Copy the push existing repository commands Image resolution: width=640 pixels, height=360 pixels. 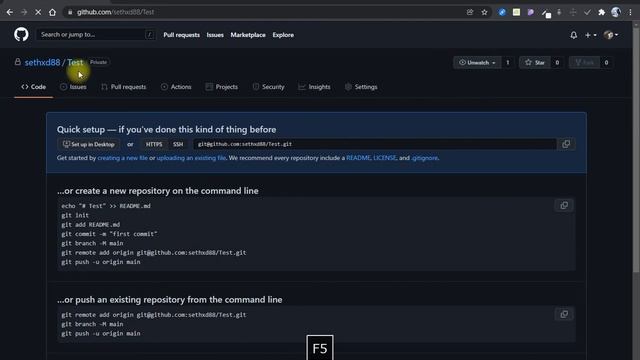[564, 314]
